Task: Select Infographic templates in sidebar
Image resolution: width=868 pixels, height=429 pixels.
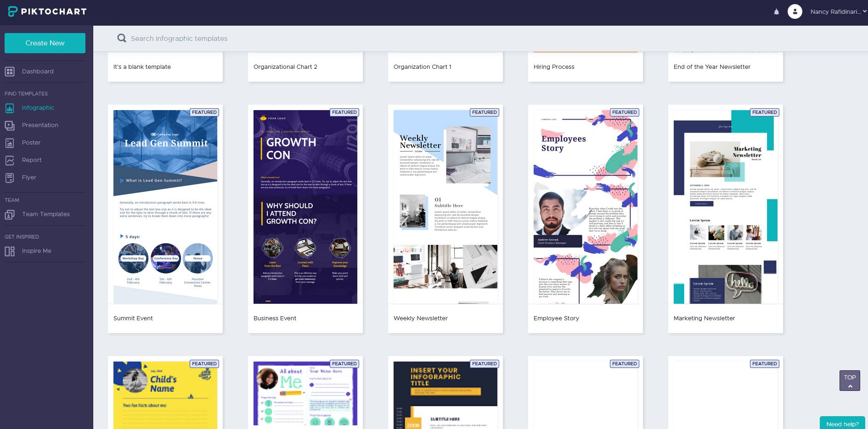Action: (x=38, y=108)
